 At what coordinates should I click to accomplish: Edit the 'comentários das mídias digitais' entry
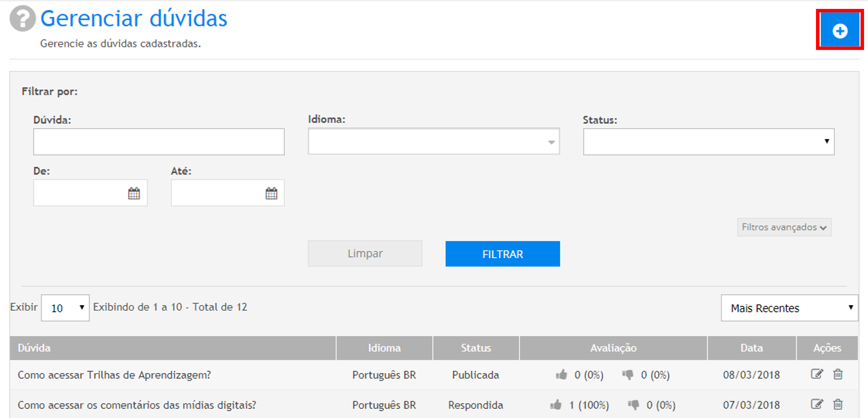[x=817, y=405]
